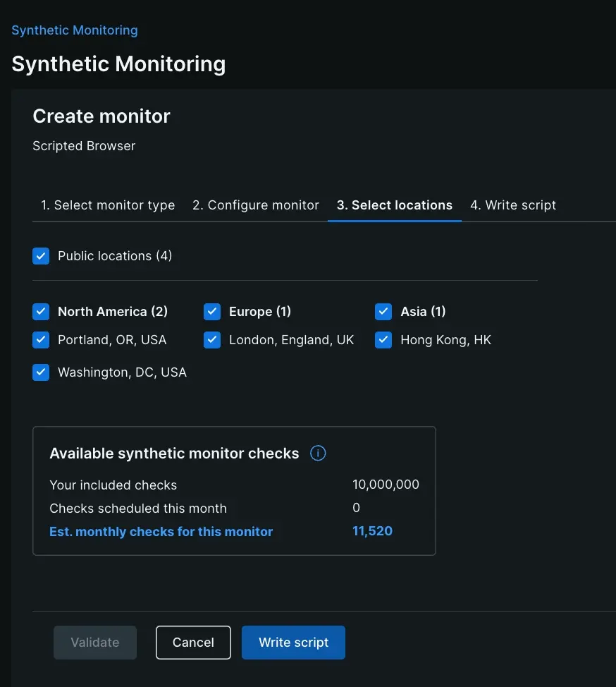Uncheck the Public locations checkbox

click(x=41, y=256)
